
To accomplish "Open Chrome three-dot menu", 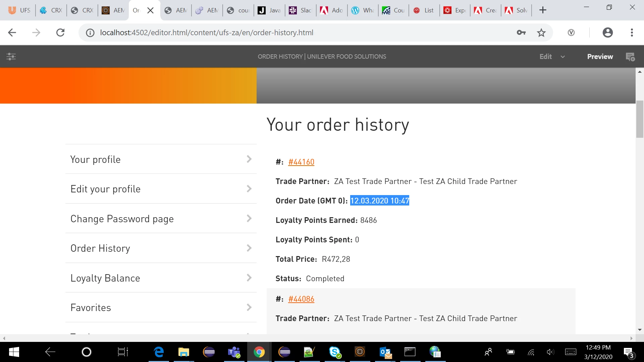I will pos(632,33).
